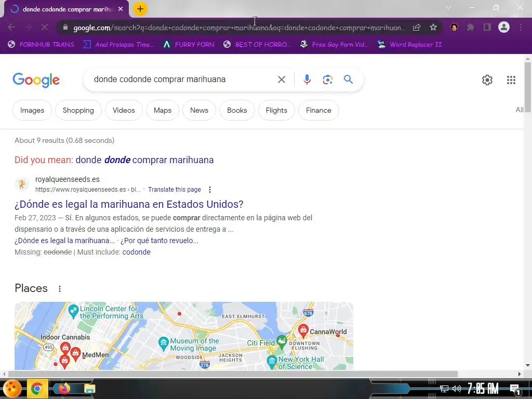Submit search with magnifier icon

tap(348, 79)
